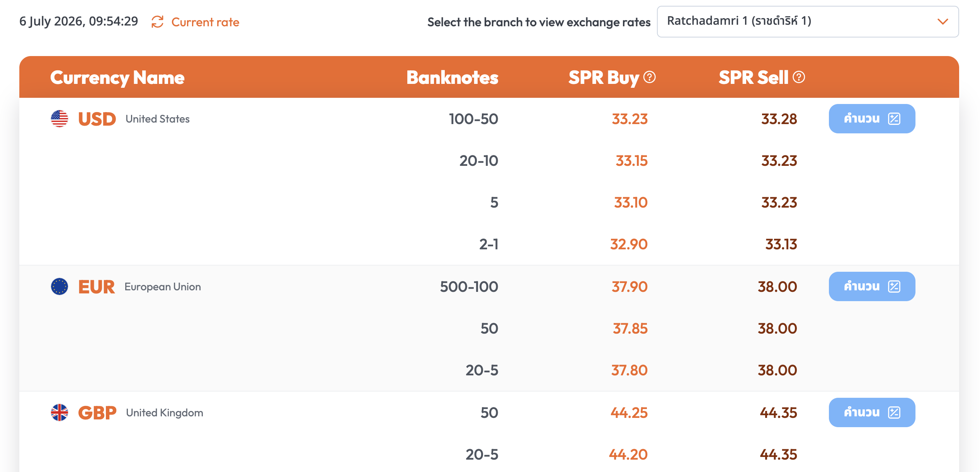
Task: Click the USD currency code
Action: pyautogui.click(x=97, y=119)
